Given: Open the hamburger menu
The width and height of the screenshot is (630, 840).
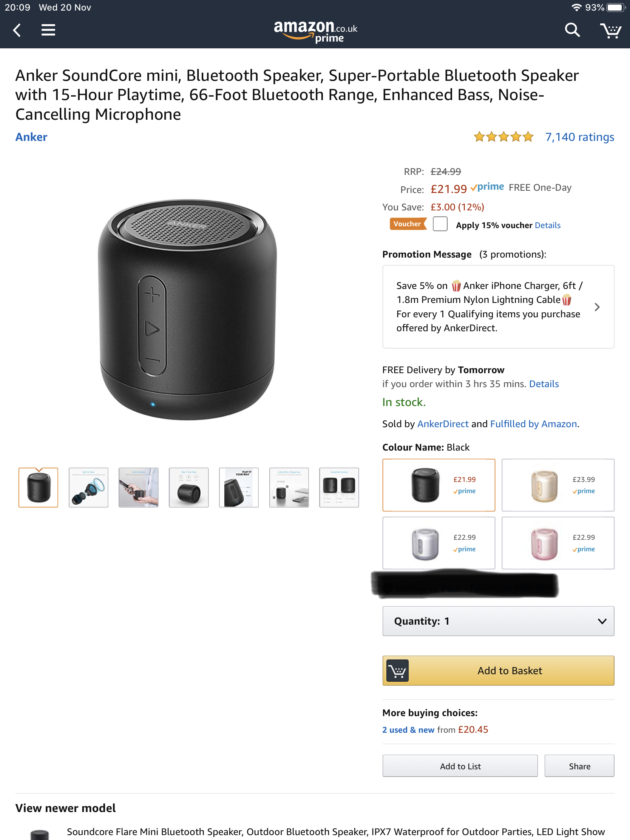Looking at the screenshot, I should (x=48, y=30).
